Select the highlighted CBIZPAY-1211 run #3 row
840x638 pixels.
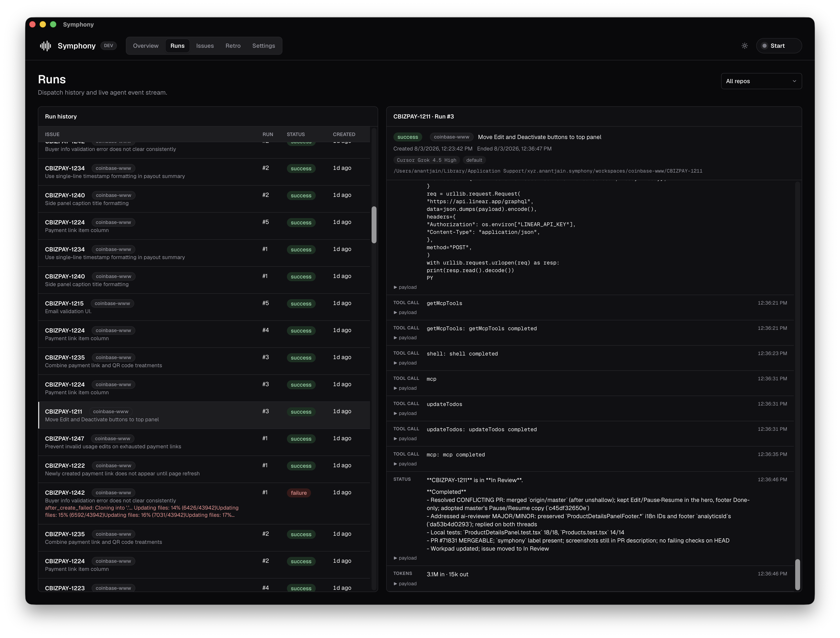click(x=204, y=415)
